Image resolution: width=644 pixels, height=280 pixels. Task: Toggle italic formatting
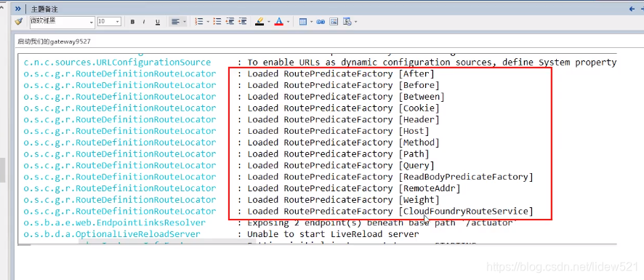pos(144,22)
